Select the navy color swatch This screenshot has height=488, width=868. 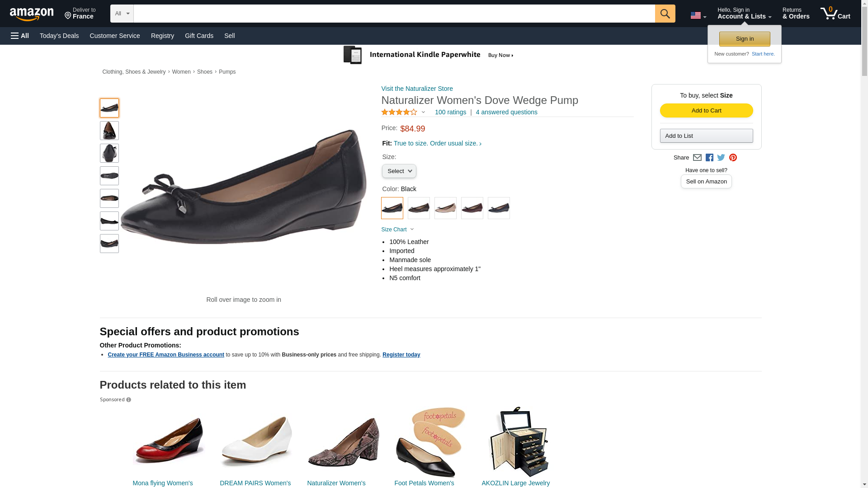click(x=499, y=208)
